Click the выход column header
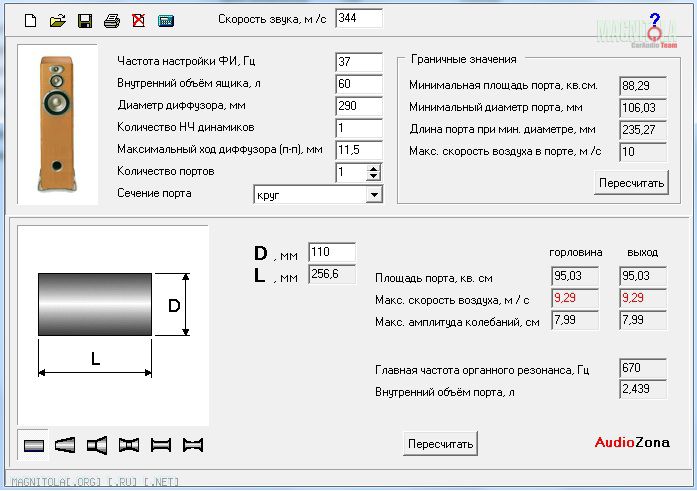The width and height of the screenshot is (697, 491). (x=642, y=252)
